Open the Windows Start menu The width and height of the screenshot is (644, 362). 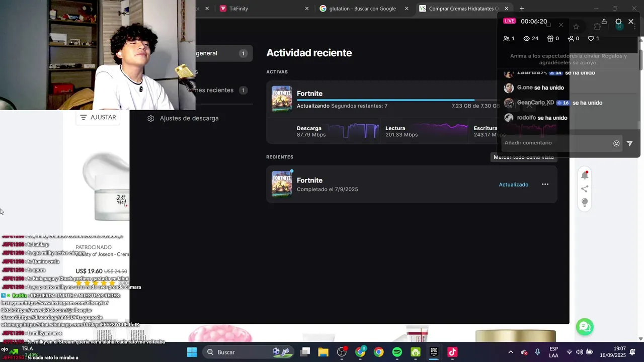(192, 352)
